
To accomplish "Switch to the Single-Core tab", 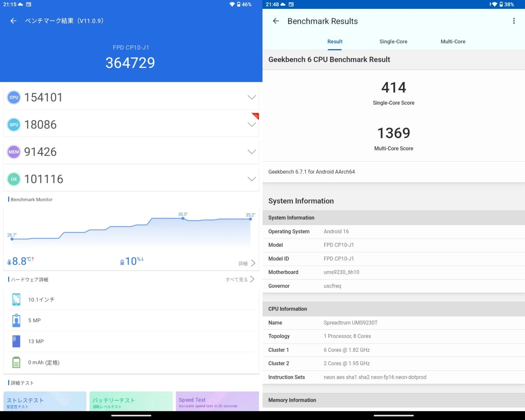I will point(393,41).
